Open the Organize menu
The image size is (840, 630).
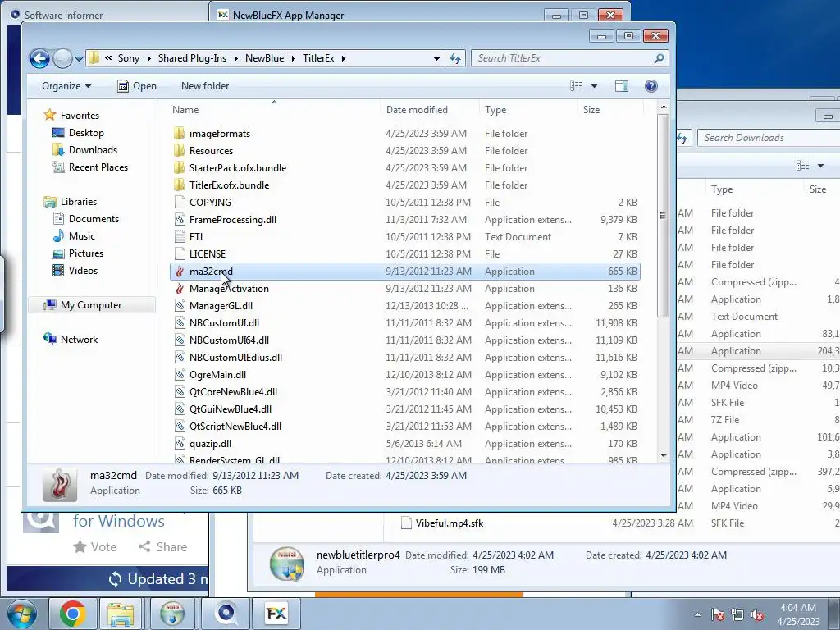[66, 86]
